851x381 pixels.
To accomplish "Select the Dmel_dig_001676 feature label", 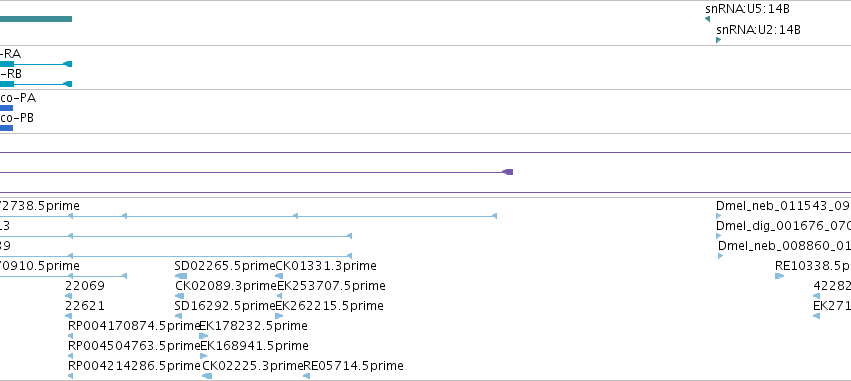I will pyautogui.click(x=783, y=226).
